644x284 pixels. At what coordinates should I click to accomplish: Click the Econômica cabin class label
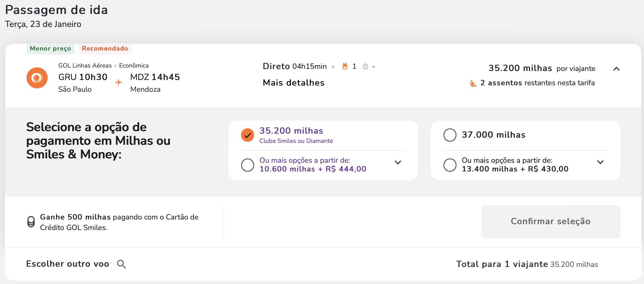point(134,65)
